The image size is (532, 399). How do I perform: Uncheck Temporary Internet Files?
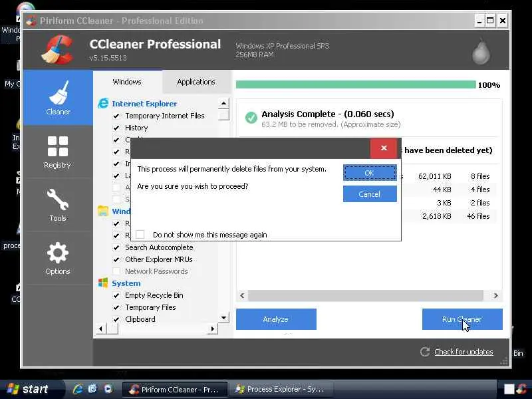(x=116, y=116)
